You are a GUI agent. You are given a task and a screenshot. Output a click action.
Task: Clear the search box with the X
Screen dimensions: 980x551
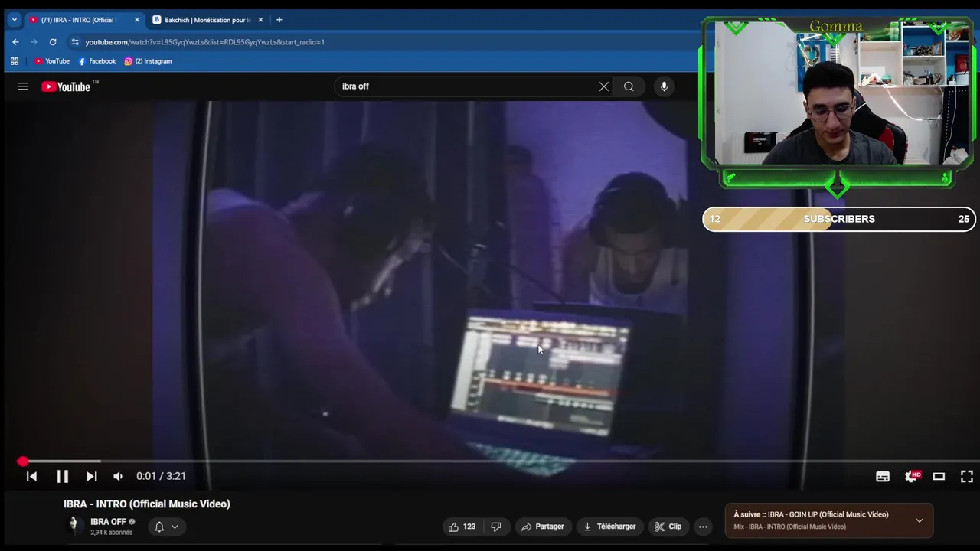click(x=604, y=86)
